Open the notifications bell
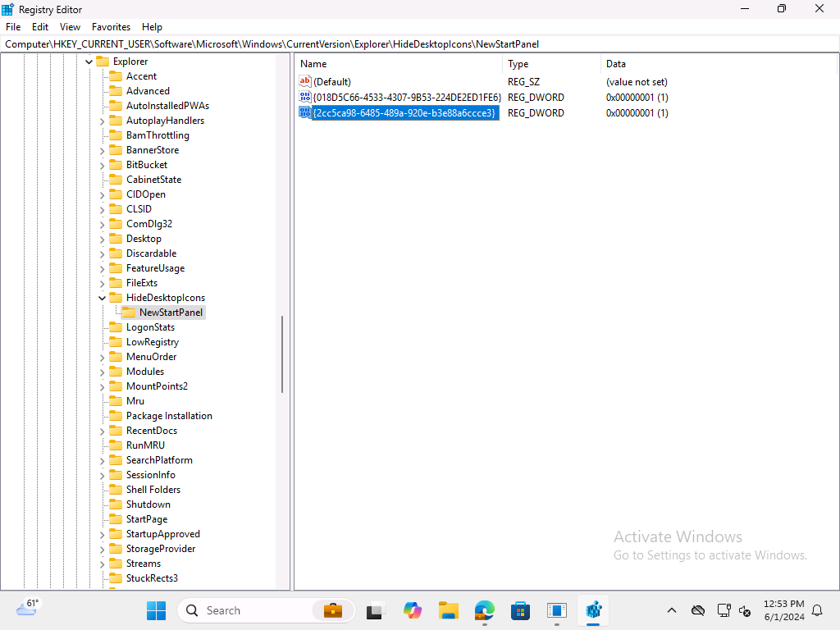The width and height of the screenshot is (840, 630). (x=817, y=610)
